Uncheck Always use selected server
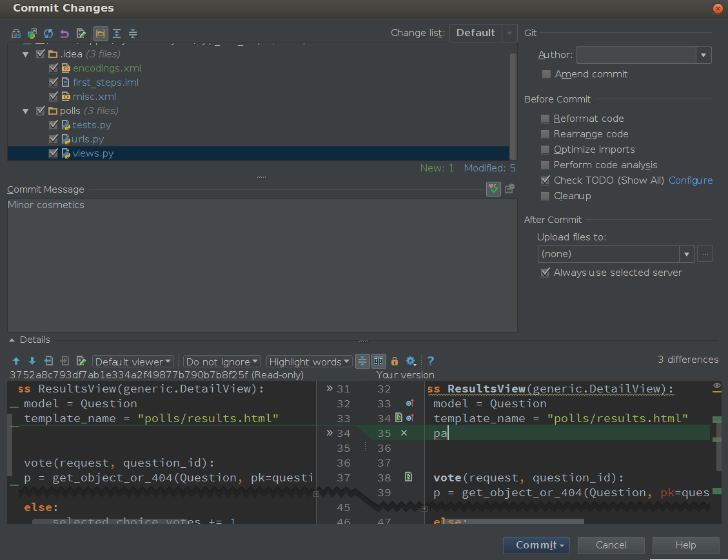Image resolution: width=728 pixels, height=560 pixels. (546, 273)
